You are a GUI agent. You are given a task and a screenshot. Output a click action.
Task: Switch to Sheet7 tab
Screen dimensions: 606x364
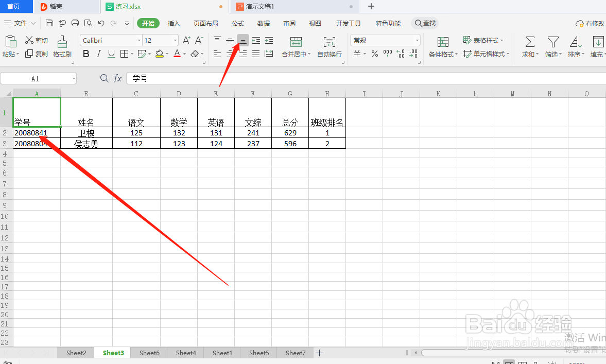pos(296,353)
